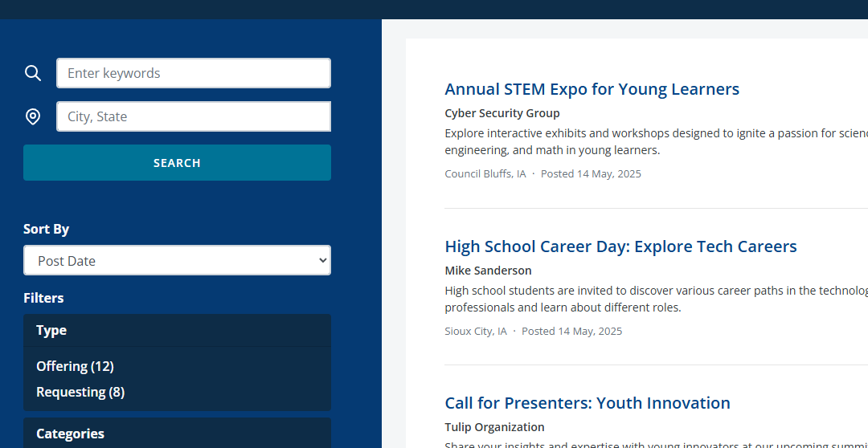Click the Sioux City, IA location text
Screen dimensions: 868x448
[x=476, y=331]
